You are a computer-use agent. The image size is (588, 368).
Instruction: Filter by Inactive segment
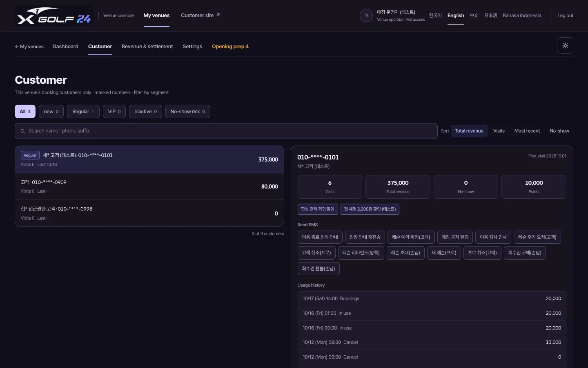pyautogui.click(x=145, y=112)
